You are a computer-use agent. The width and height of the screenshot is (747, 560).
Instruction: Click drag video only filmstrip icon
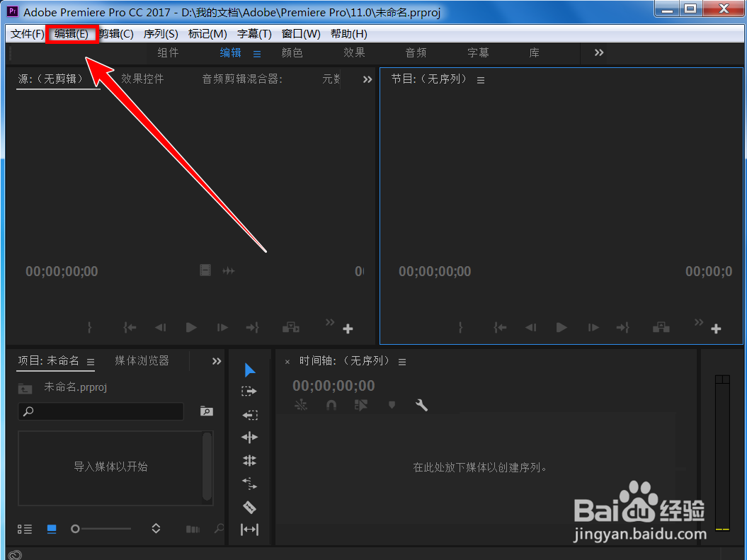tap(205, 270)
